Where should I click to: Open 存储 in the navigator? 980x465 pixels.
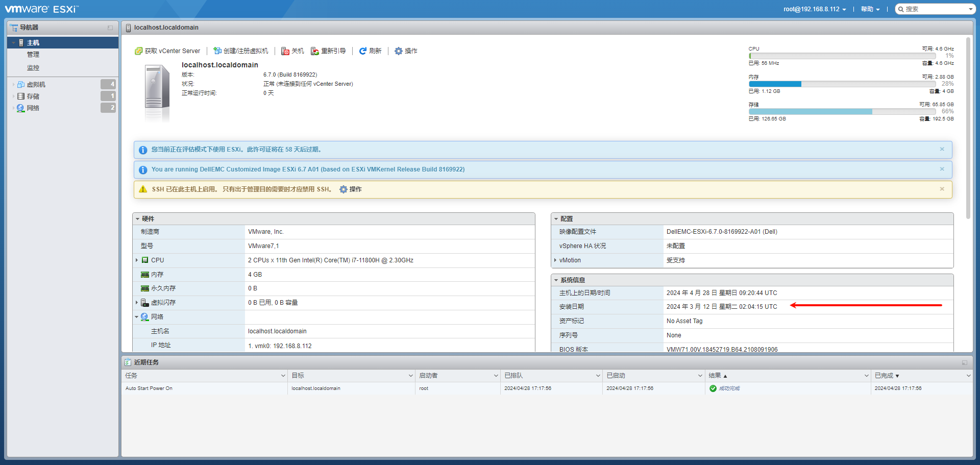click(x=33, y=96)
